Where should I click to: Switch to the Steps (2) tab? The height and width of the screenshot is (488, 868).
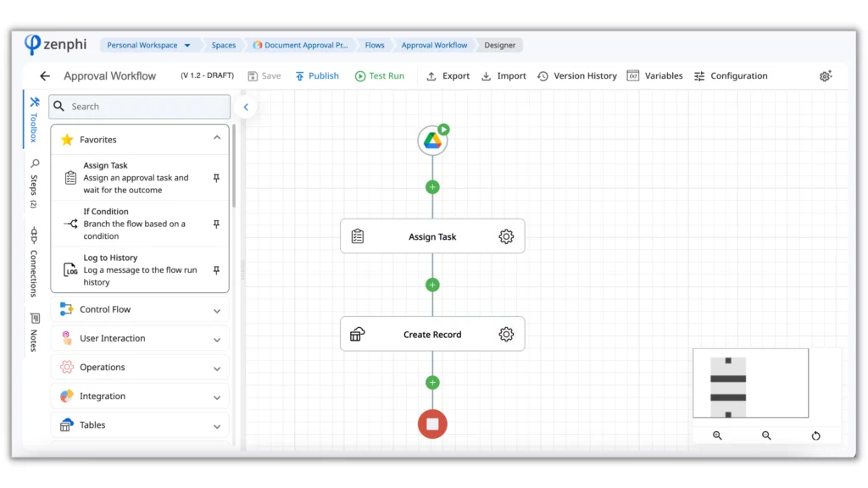34,184
